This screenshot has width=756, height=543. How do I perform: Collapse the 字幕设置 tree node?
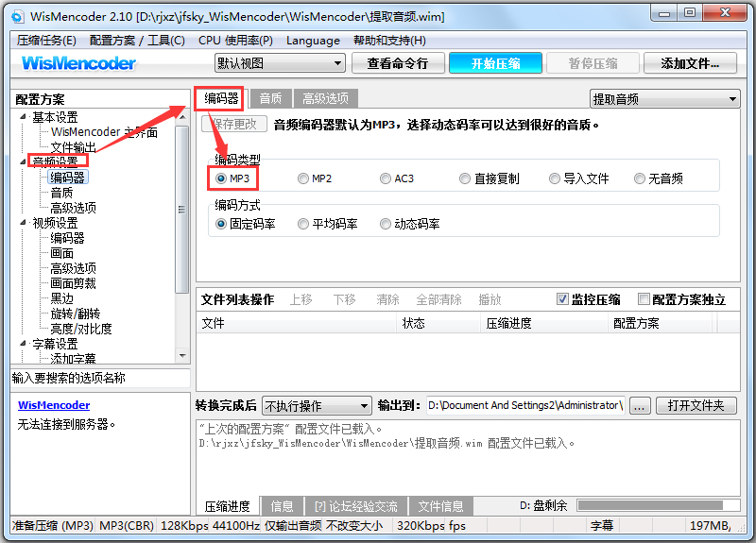pyautogui.click(x=23, y=344)
